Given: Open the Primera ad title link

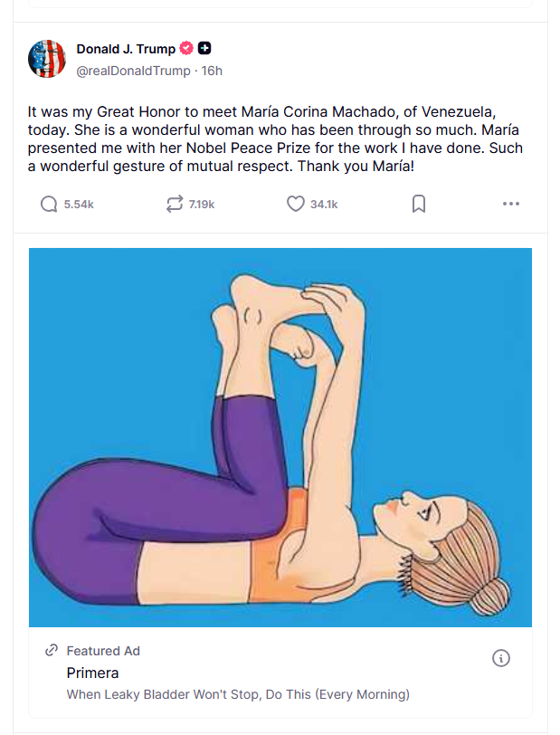Looking at the screenshot, I should (x=92, y=673).
